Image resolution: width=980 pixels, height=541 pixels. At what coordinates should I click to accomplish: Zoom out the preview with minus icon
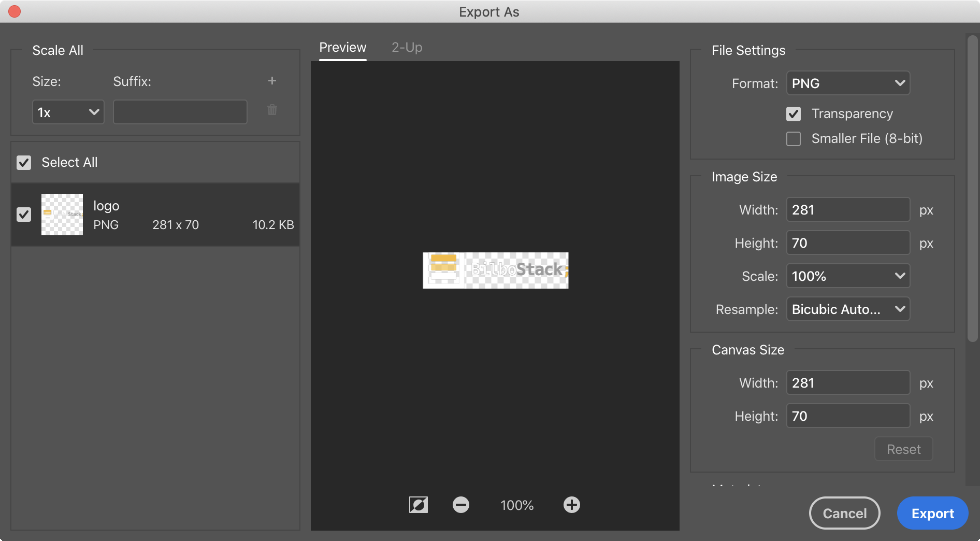click(x=461, y=505)
